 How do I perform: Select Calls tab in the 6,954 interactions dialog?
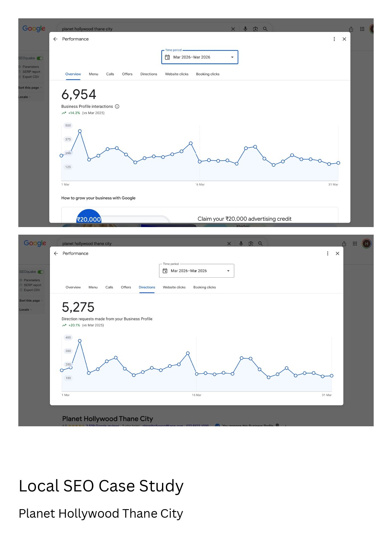[110, 74]
